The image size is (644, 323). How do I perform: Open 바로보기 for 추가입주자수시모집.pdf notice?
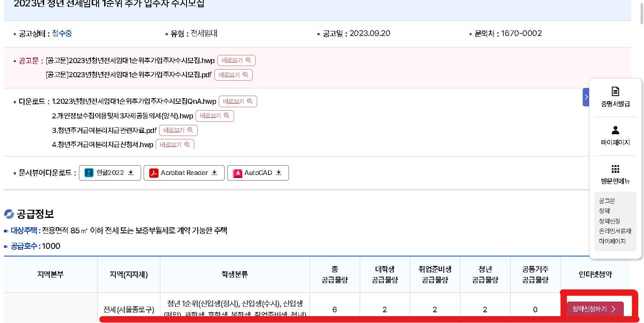[x=233, y=75]
